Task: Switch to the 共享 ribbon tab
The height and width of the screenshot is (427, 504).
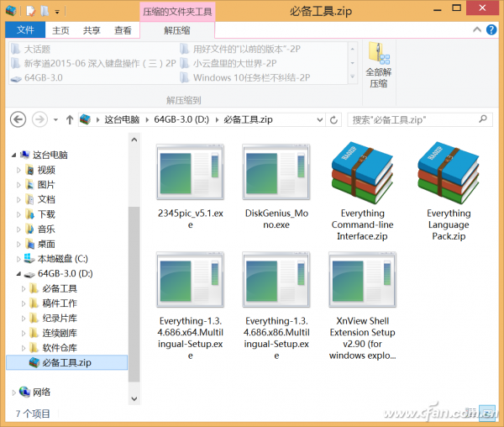Action: [x=92, y=30]
